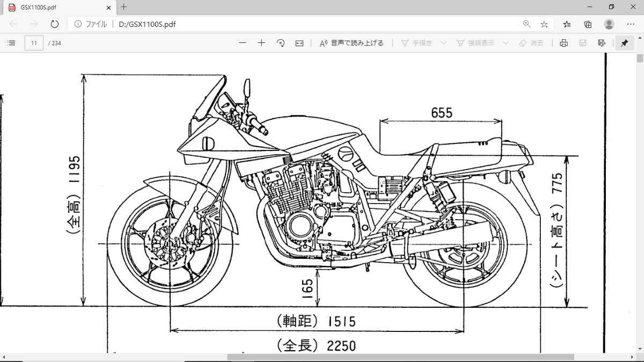Print the PDF document

563,43
